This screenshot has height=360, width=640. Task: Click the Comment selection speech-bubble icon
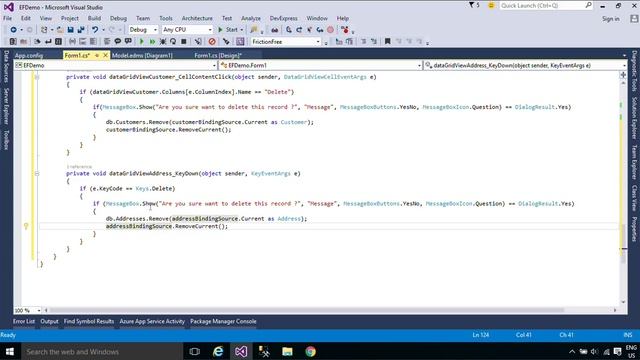(118, 42)
